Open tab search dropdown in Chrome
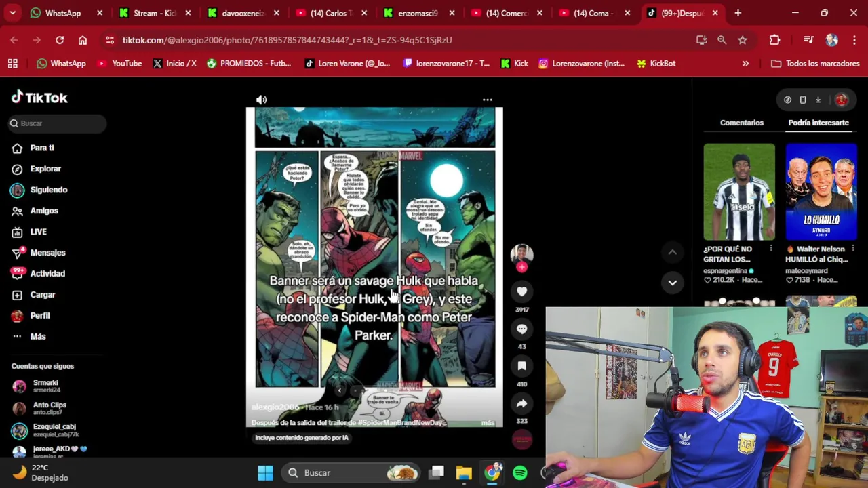 [12, 13]
